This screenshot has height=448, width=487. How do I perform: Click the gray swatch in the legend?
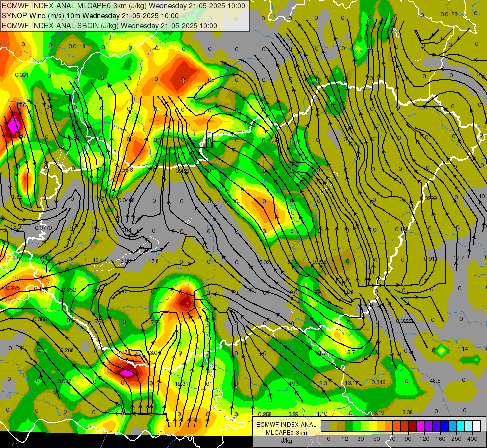click(325, 426)
